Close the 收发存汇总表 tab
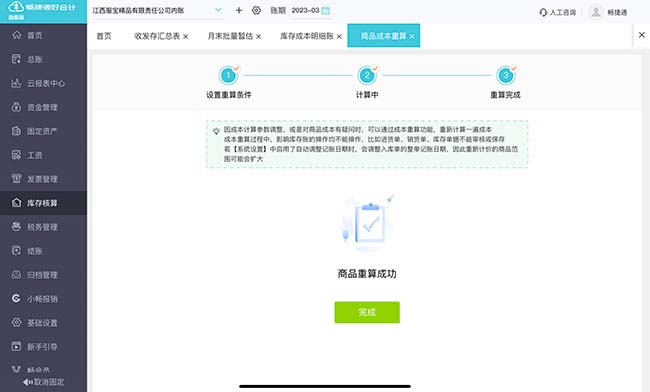650x392 pixels. 186,36
